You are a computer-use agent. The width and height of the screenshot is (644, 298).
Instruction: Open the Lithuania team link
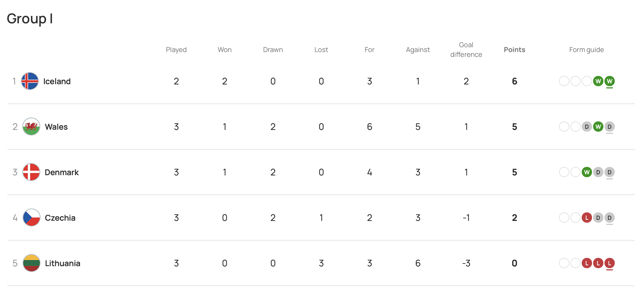[63, 263]
